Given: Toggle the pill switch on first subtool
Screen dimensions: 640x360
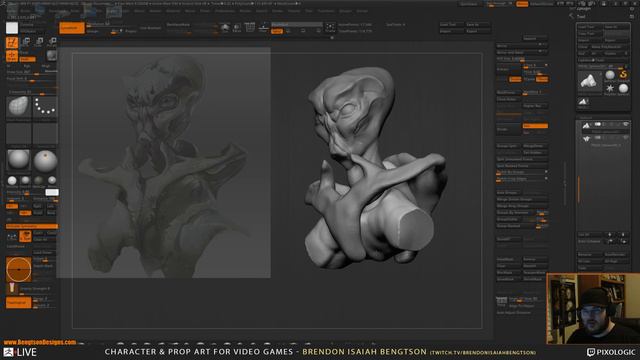Looking at the screenshot, I should [598, 124].
